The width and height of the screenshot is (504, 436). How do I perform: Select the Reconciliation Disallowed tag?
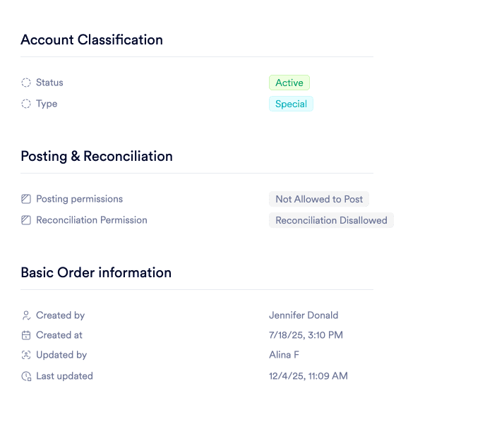pos(331,220)
